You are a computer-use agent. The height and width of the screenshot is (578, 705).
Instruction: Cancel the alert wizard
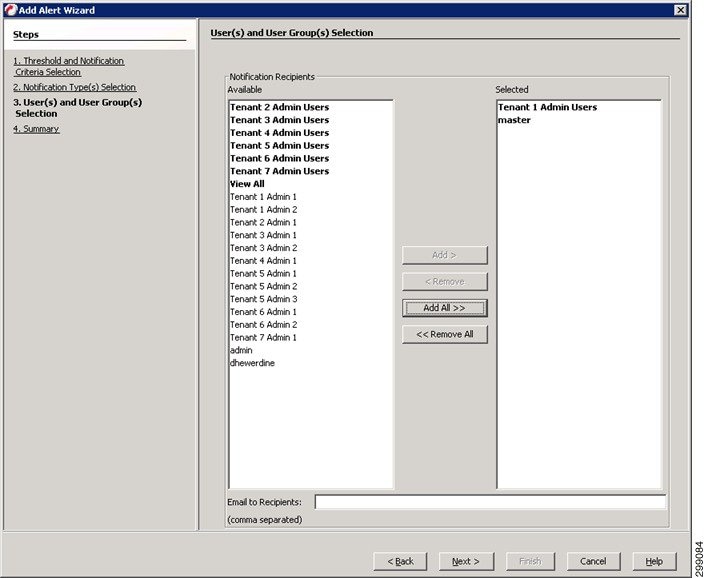pos(593,561)
